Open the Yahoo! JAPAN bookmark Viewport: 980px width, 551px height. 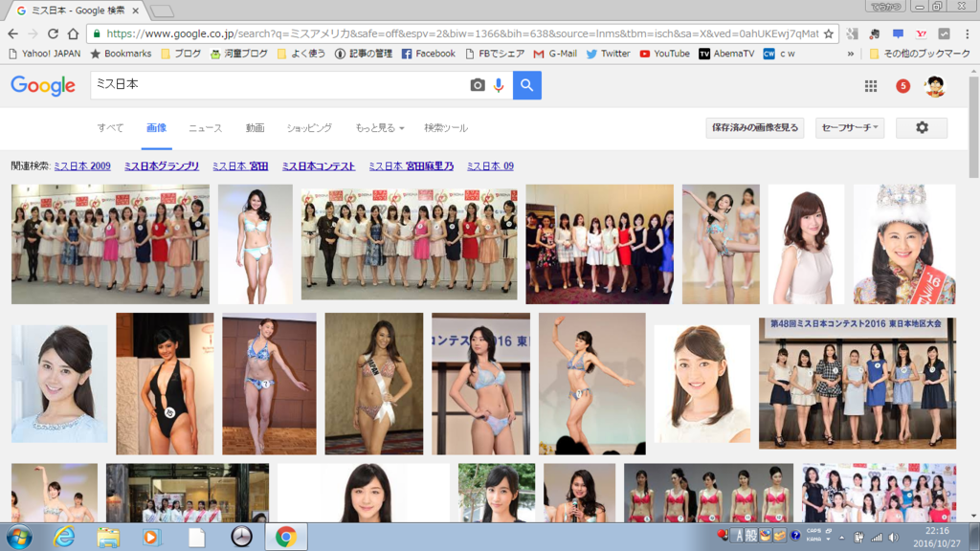click(x=44, y=54)
